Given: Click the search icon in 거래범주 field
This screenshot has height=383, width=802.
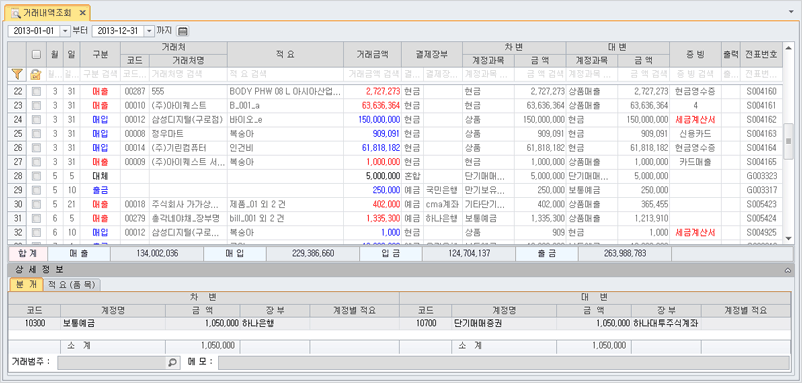Looking at the screenshot, I should click(x=172, y=362).
